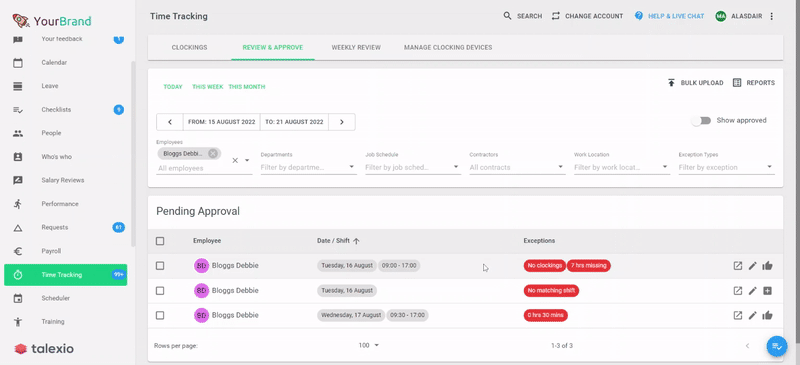Open the Exception Types filter dropdown
Screen dimensions: 800x365
pos(769,167)
